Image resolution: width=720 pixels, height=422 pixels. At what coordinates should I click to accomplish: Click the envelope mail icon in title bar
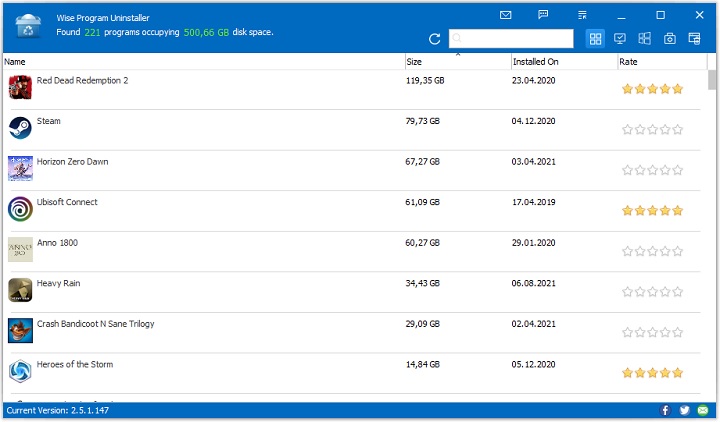[x=506, y=15]
